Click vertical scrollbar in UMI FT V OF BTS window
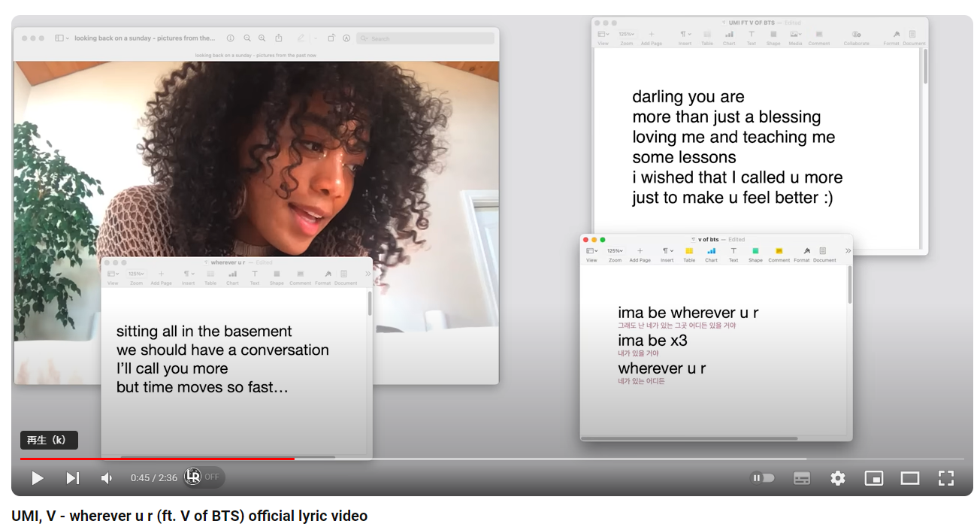Screen dimensions: 980x527 click(x=924, y=66)
